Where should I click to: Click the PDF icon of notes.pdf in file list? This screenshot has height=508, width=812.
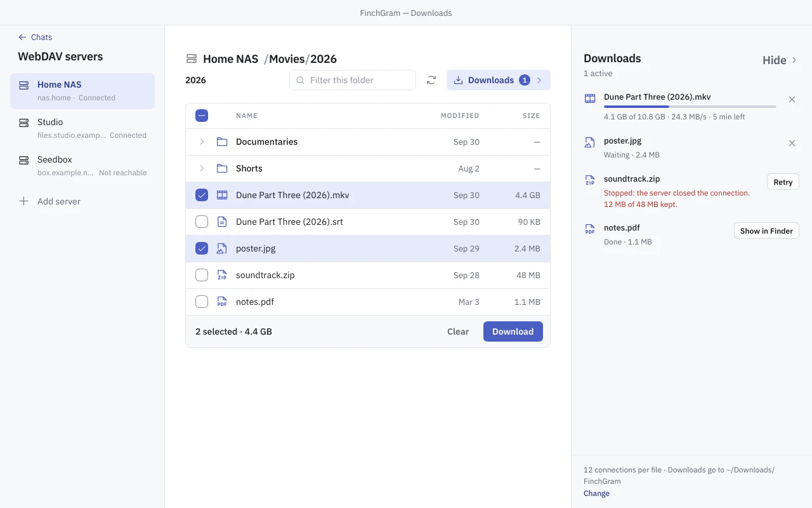[222, 302]
